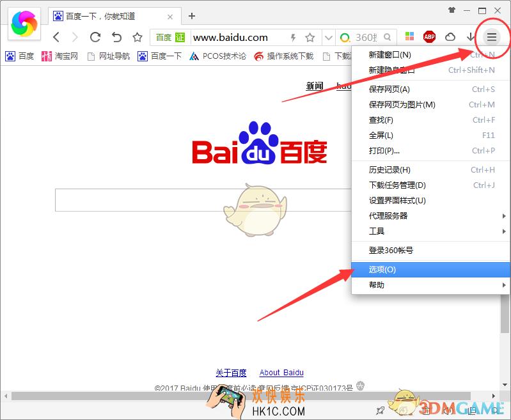Open the 网址导航 bookmark
Image resolution: width=511 pixels, height=420 pixels.
tap(109, 56)
